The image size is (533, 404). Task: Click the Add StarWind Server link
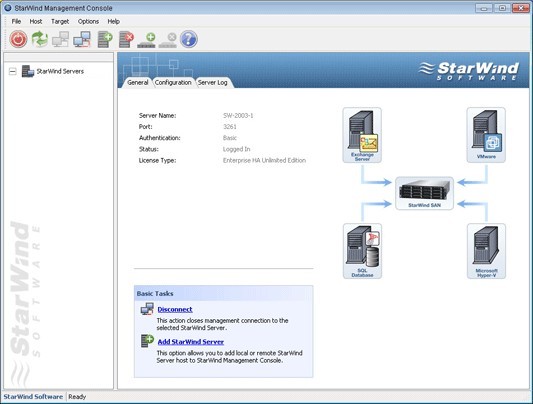[x=191, y=342]
